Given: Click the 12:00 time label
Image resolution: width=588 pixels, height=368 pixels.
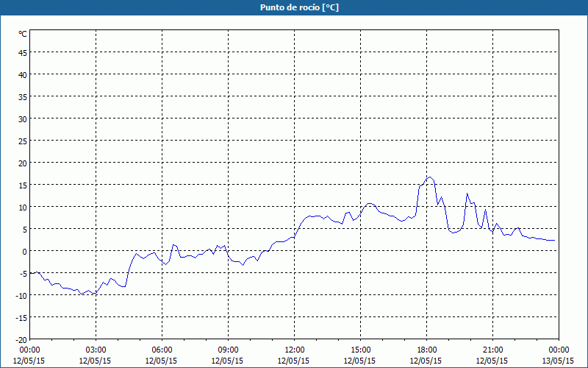Looking at the screenshot, I should (295, 350).
